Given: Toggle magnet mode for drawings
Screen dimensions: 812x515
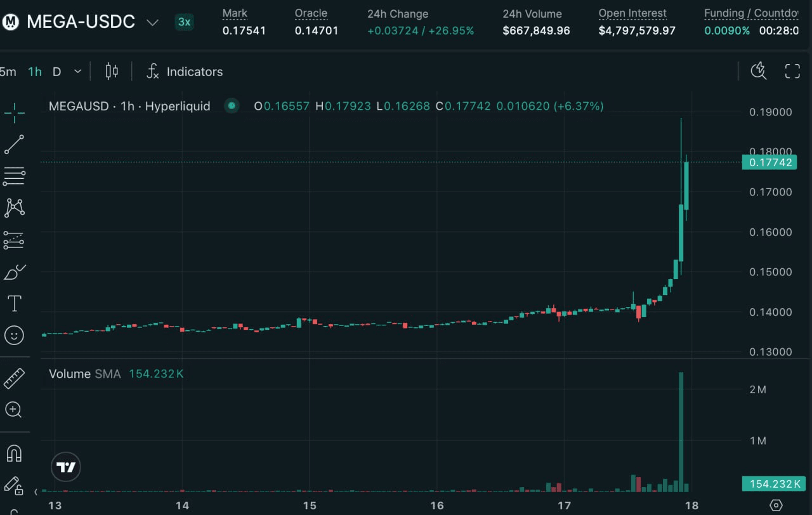Looking at the screenshot, I should point(14,453).
